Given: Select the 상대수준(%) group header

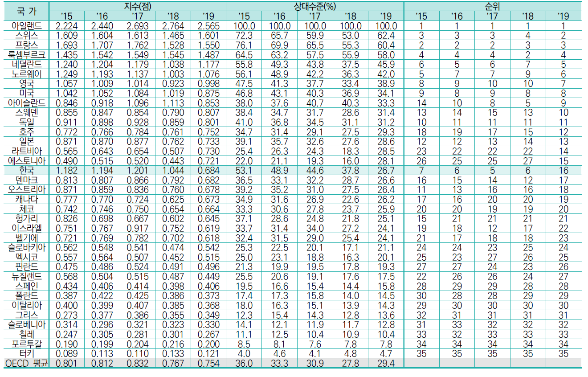Looking at the screenshot, I should 314,6.
